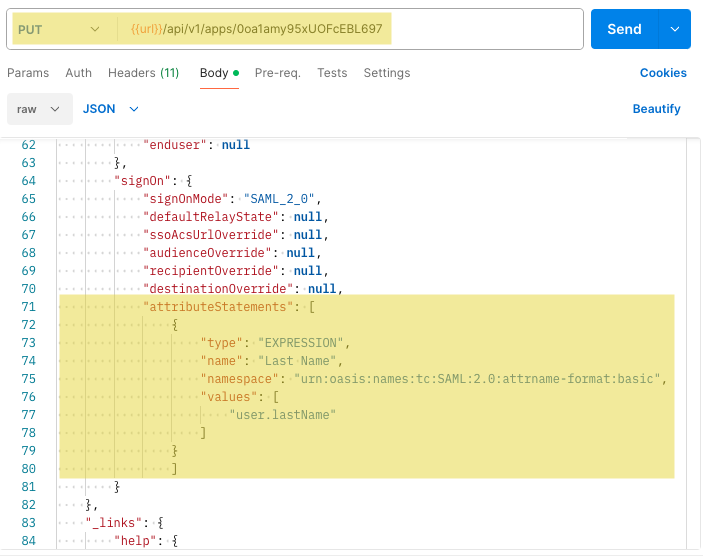The image size is (703, 556).
Task: Click Beautify to format the JSON
Action: click(656, 109)
